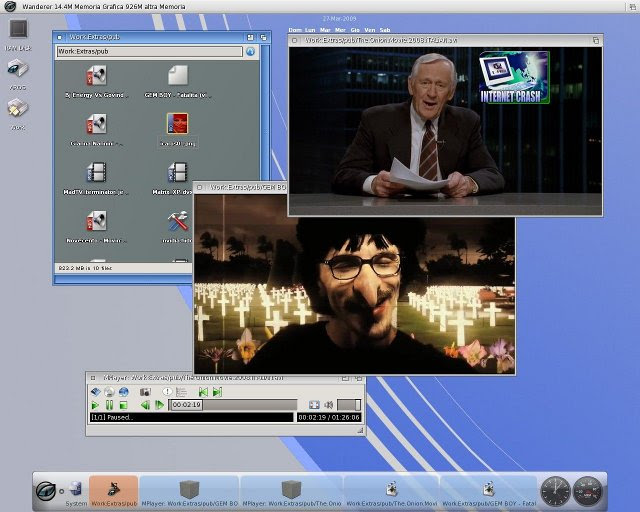Click the AROS eye logo in dock
The width and height of the screenshot is (640, 512).
tap(45, 490)
